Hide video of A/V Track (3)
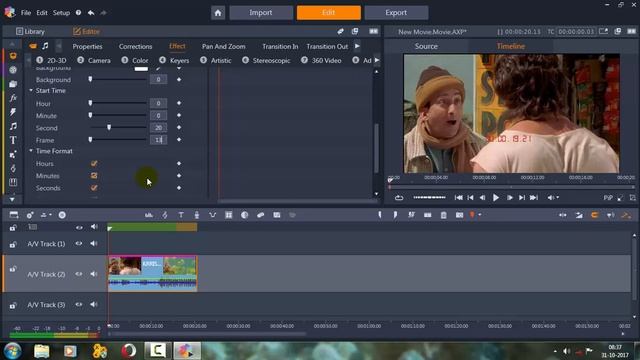The height and width of the screenshot is (360, 640). tap(79, 304)
